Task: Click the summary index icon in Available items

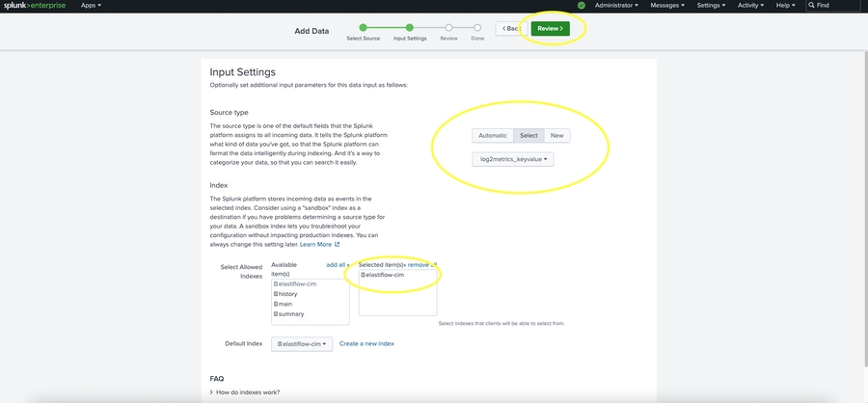Action: [x=276, y=314]
